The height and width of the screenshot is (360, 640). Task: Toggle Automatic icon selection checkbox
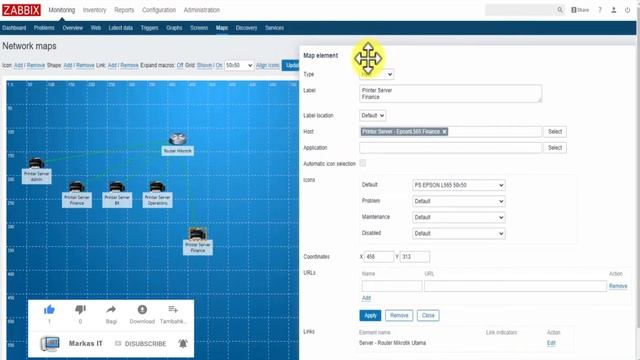point(362,163)
